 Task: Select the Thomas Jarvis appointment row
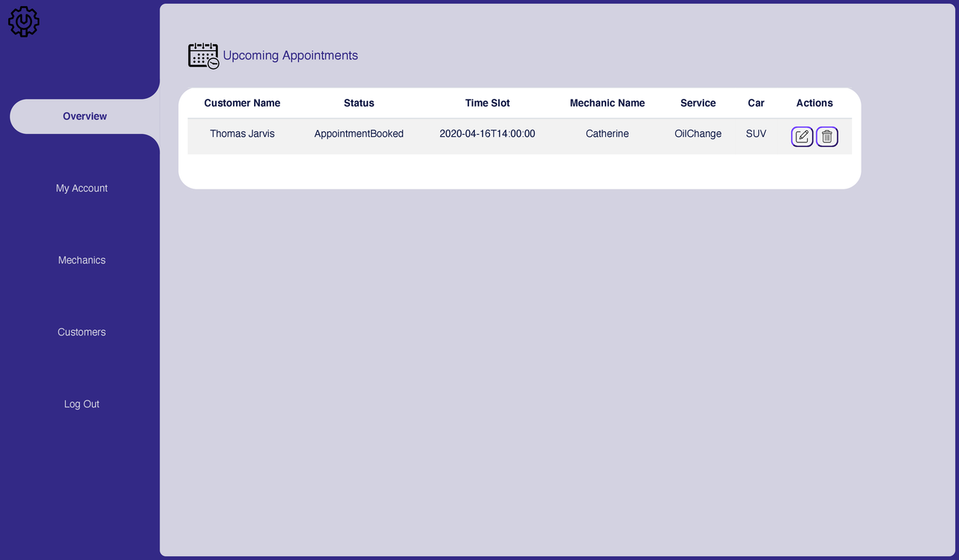tap(487, 133)
